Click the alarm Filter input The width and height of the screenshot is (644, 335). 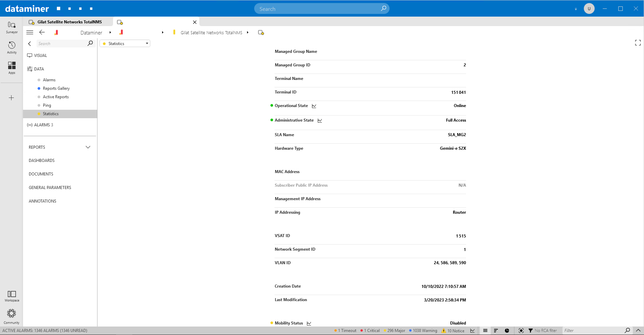click(x=592, y=331)
